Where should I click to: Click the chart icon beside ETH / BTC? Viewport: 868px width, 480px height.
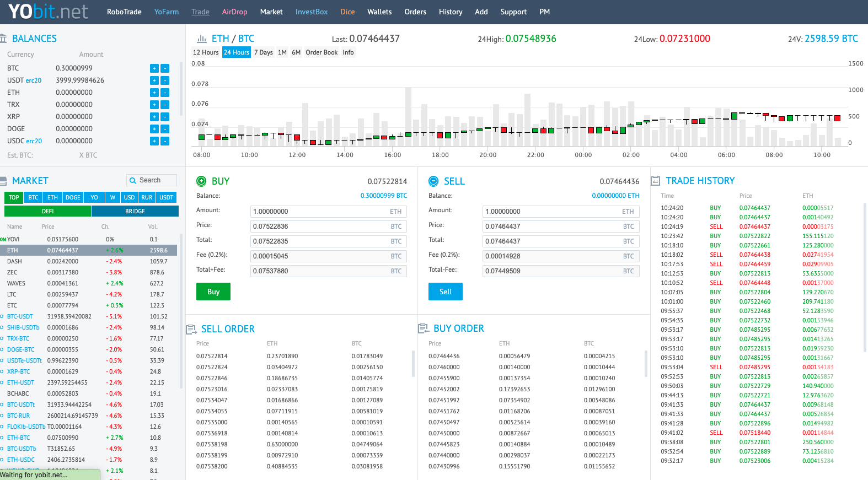[202, 39]
